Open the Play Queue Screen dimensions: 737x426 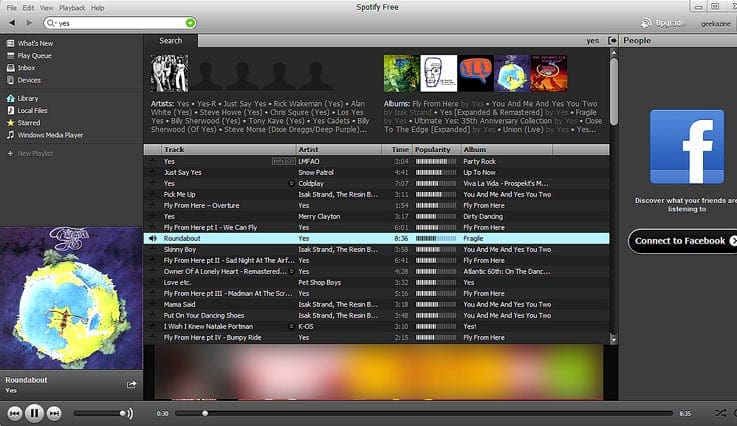tap(34, 56)
